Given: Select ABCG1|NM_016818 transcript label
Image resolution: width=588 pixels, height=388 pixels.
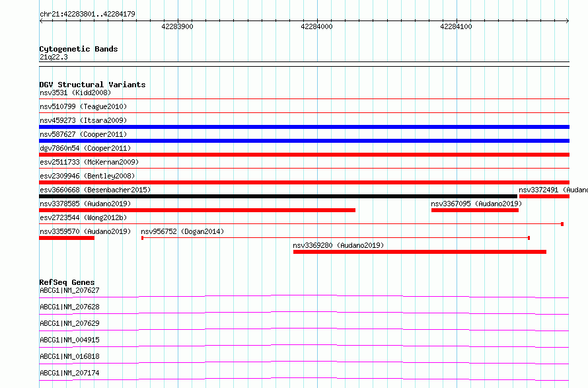Looking at the screenshot, I should pyautogui.click(x=69, y=356).
